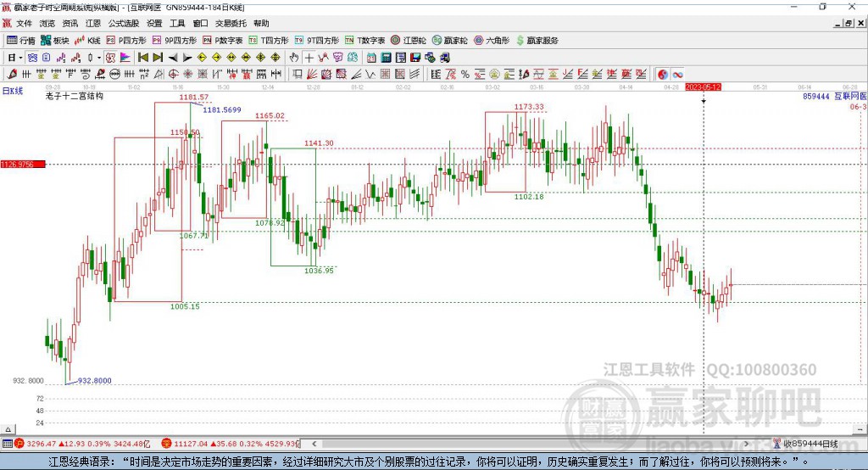Switch to the K线 candlestick chart
The image size is (868, 470).
(87, 41)
